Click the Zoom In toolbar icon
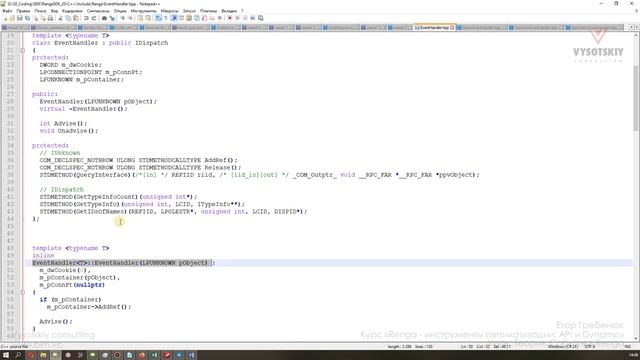This screenshot has height=360, width=640. pyautogui.click(x=122, y=18)
